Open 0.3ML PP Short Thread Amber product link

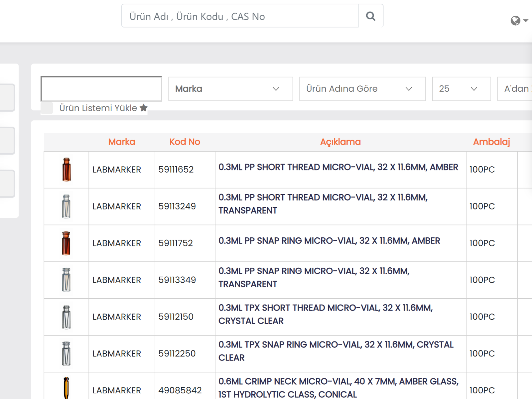click(338, 167)
